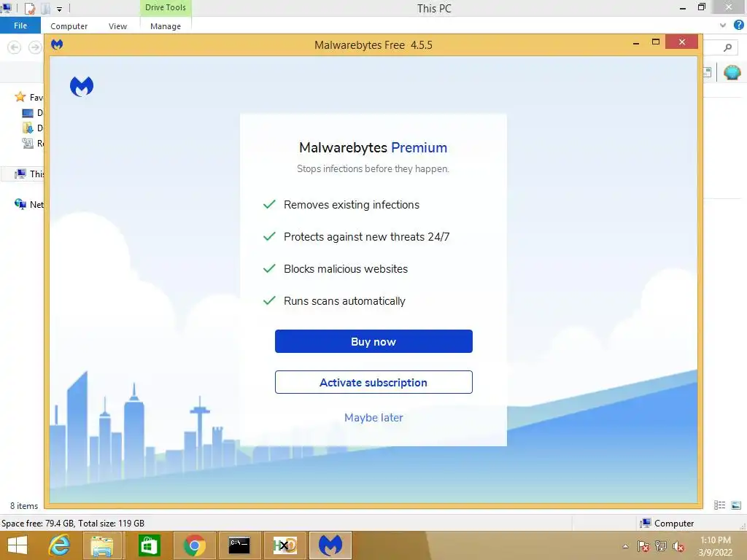Image resolution: width=747 pixels, height=560 pixels.
Task: Show hidden tray icons arrow
Action: pos(625,546)
